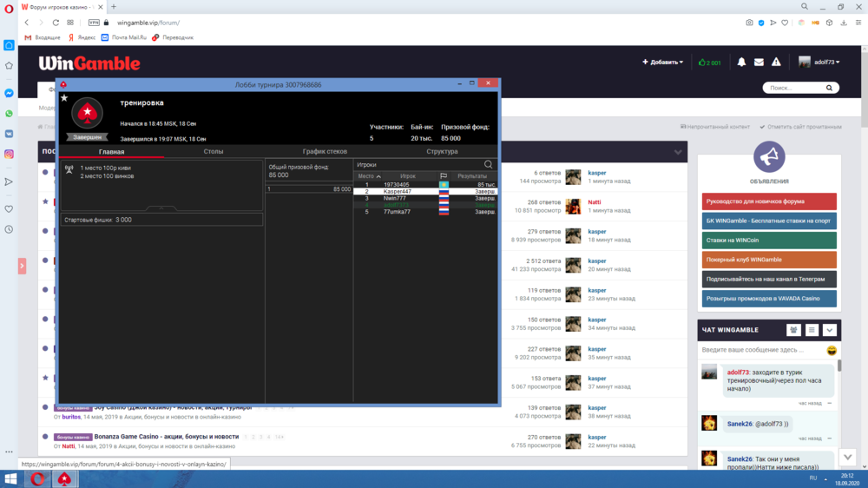Open the chat users list icon
This screenshot has width=868, height=488.
tap(793, 330)
